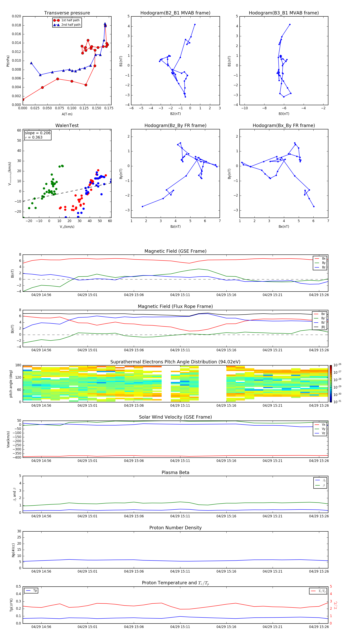Click the 'B2(nT)' x-axis label

(175, 114)
